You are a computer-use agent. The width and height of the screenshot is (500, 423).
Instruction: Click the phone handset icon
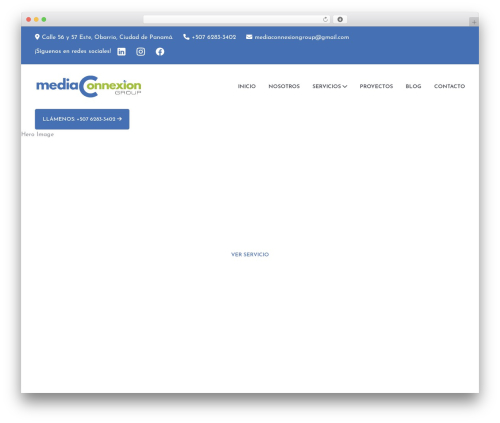(186, 37)
